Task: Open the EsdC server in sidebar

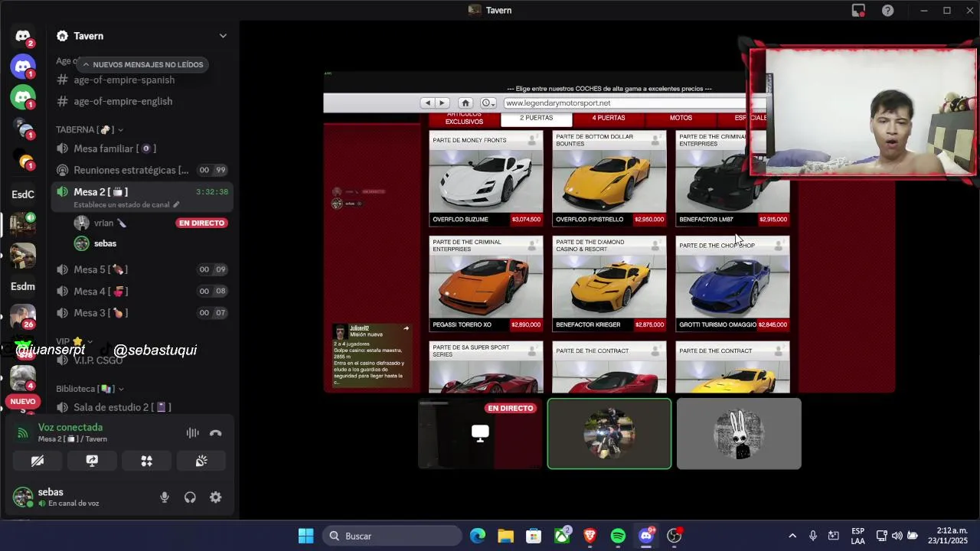Action: [23, 194]
